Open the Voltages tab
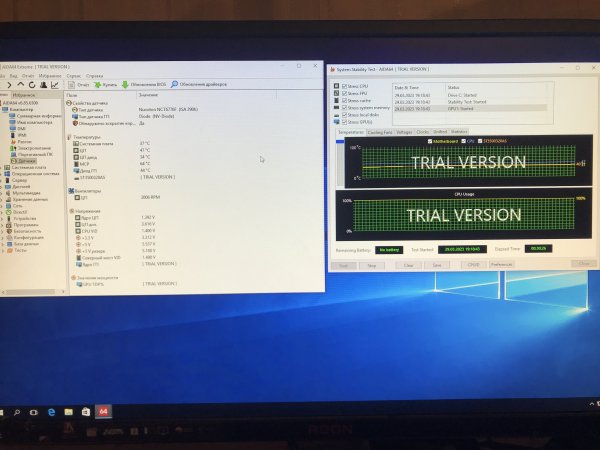 point(404,131)
